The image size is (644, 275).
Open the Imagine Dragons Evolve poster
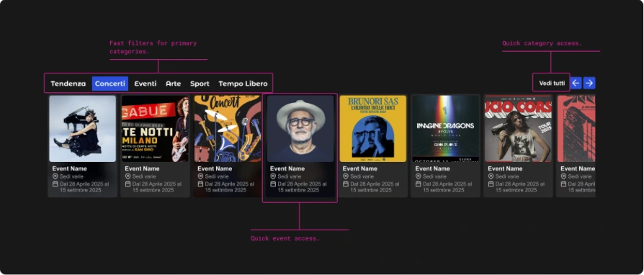click(x=446, y=129)
